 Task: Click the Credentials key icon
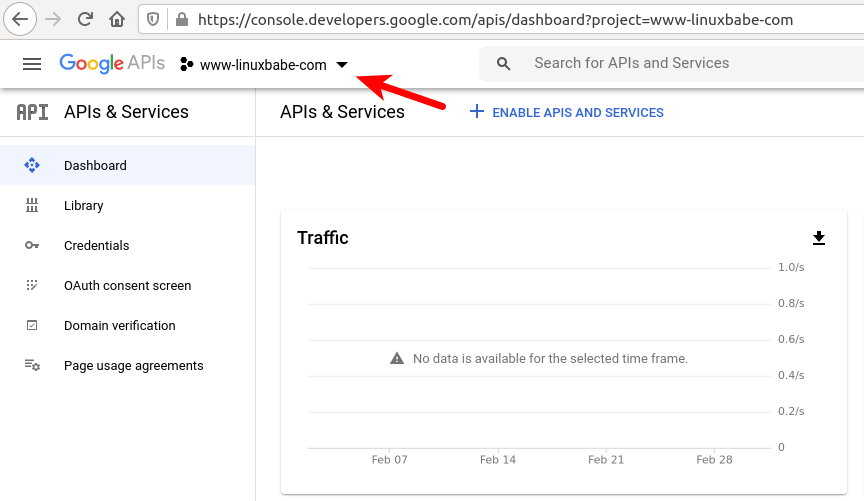pos(32,246)
